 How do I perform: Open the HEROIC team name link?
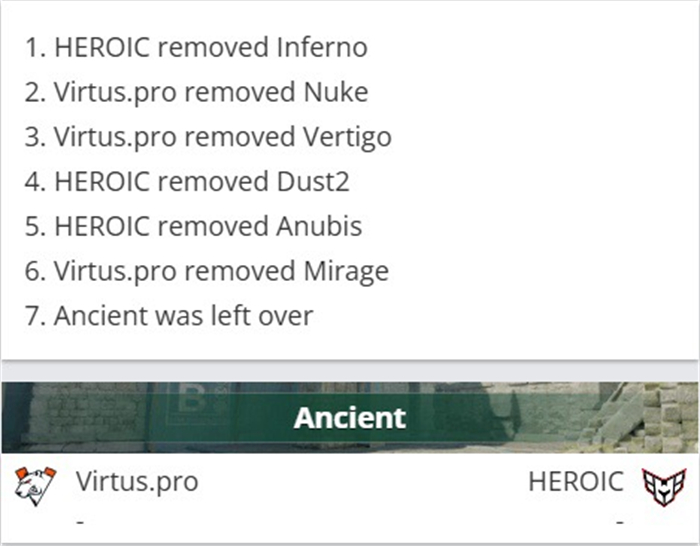click(x=576, y=482)
